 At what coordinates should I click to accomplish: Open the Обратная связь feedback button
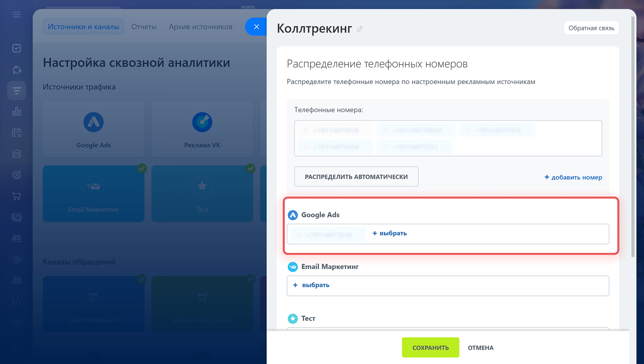coord(591,28)
